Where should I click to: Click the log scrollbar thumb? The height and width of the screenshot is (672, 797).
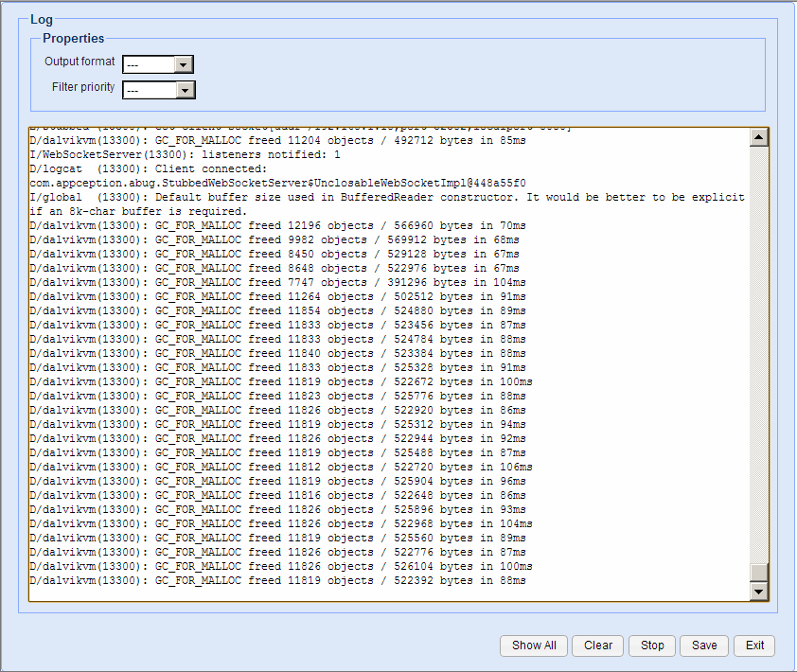(x=759, y=573)
